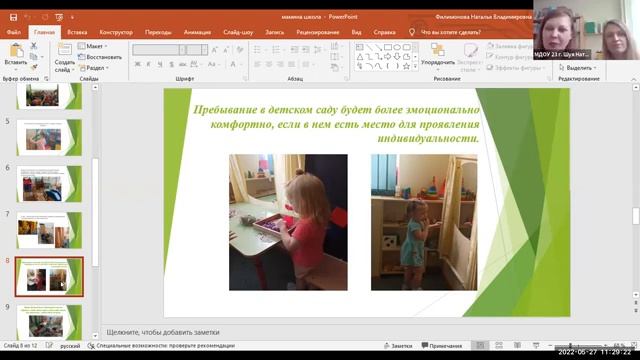Toggle the Заметки notes pane button

pos(398,346)
